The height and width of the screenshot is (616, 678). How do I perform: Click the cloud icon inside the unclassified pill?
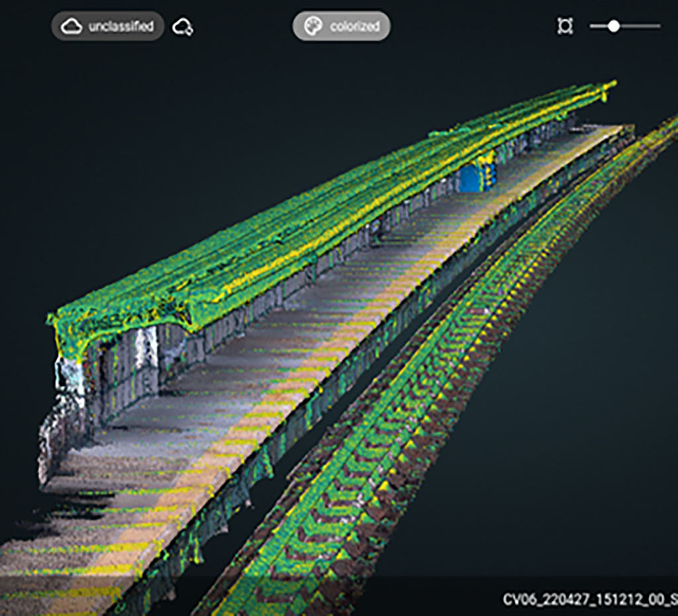point(71,26)
